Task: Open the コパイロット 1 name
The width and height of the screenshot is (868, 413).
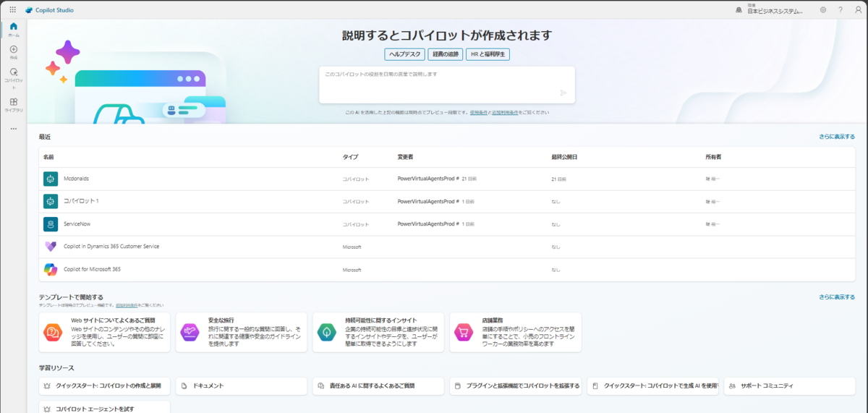Action: point(81,200)
